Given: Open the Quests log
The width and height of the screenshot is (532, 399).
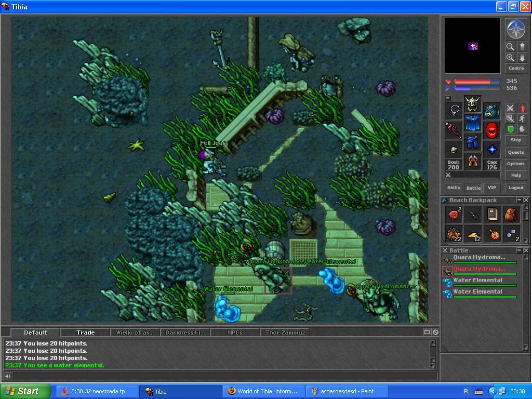Looking at the screenshot, I should coord(516,152).
